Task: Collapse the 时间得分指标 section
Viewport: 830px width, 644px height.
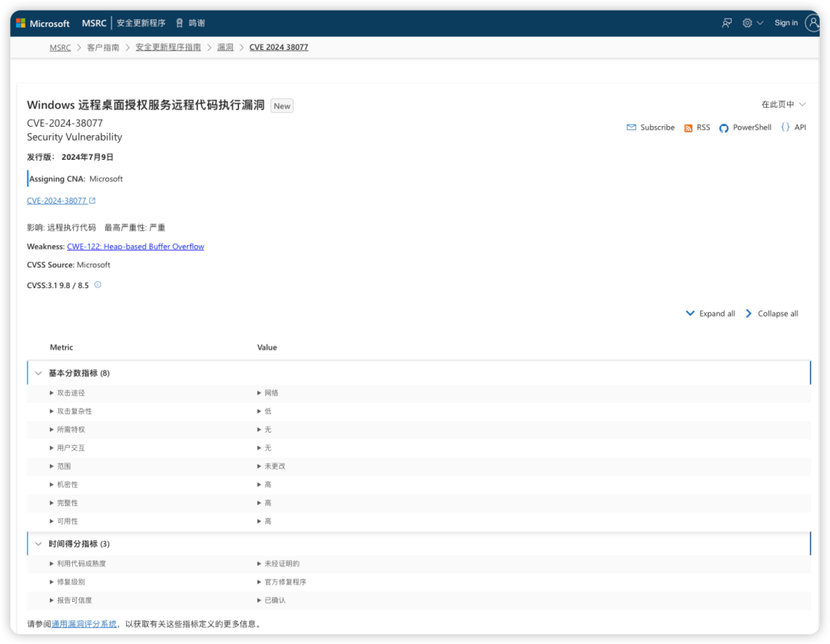Action: pos(38,544)
